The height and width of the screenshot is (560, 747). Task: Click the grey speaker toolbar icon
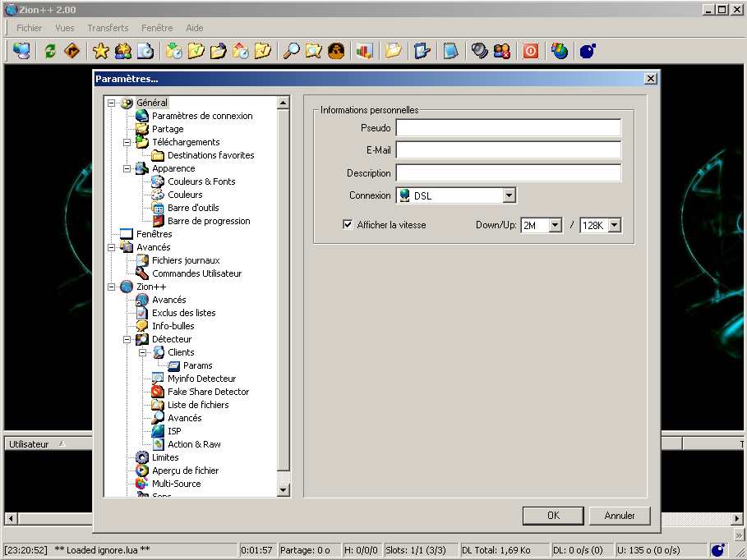tap(479, 51)
